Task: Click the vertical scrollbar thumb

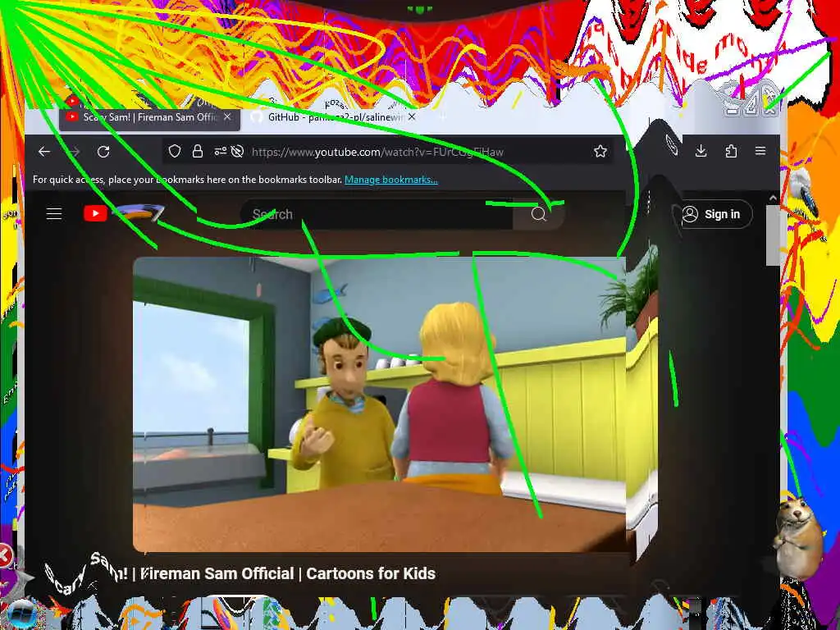Action: (773, 235)
